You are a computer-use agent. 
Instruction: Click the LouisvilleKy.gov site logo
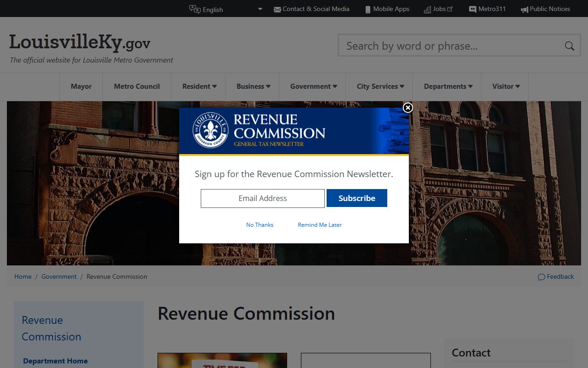pyautogui.click(x=80, y=42)
